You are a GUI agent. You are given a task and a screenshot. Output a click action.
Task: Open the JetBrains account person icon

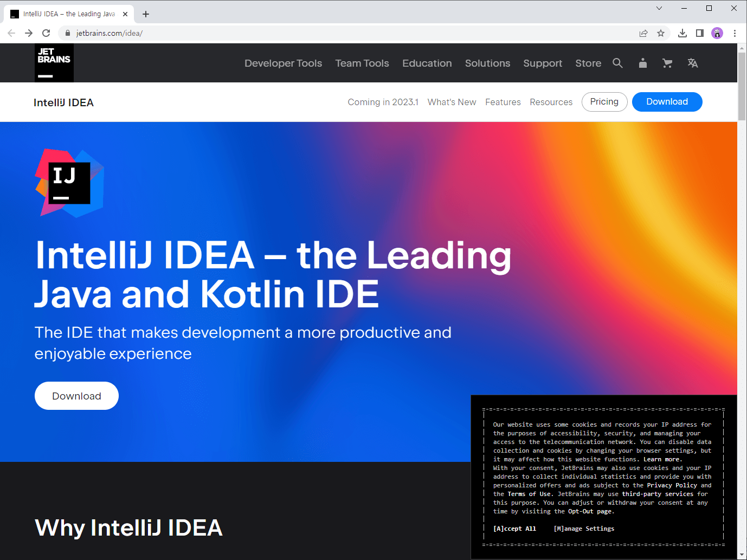643,63
